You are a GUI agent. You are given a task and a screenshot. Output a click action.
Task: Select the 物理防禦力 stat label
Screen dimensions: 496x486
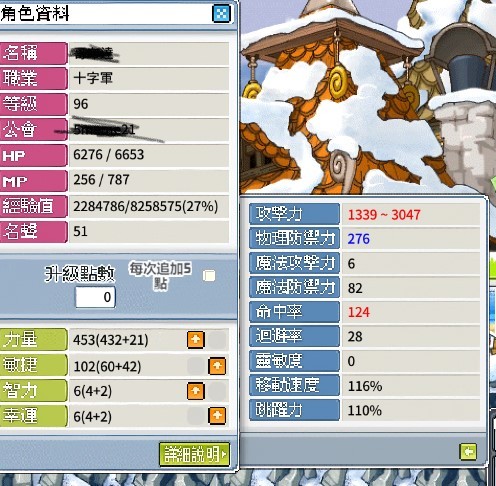point(294,238)
